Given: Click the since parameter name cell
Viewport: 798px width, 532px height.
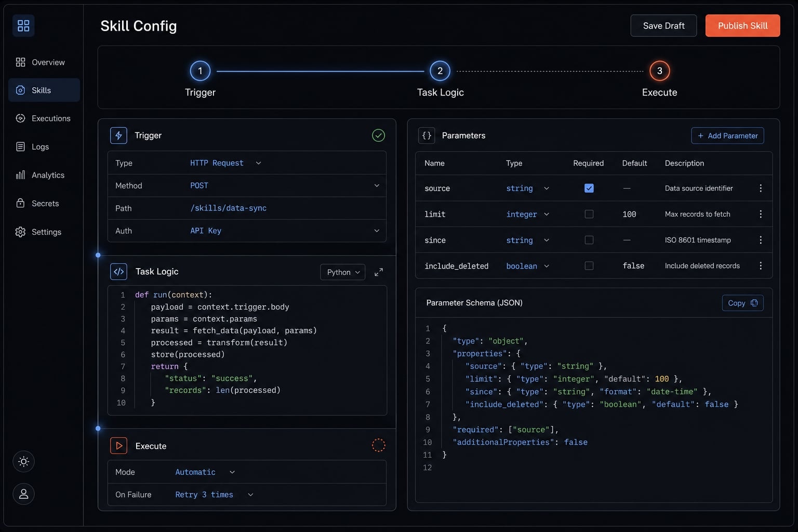Looking at the screenshot, I should (x=435, y=240).
